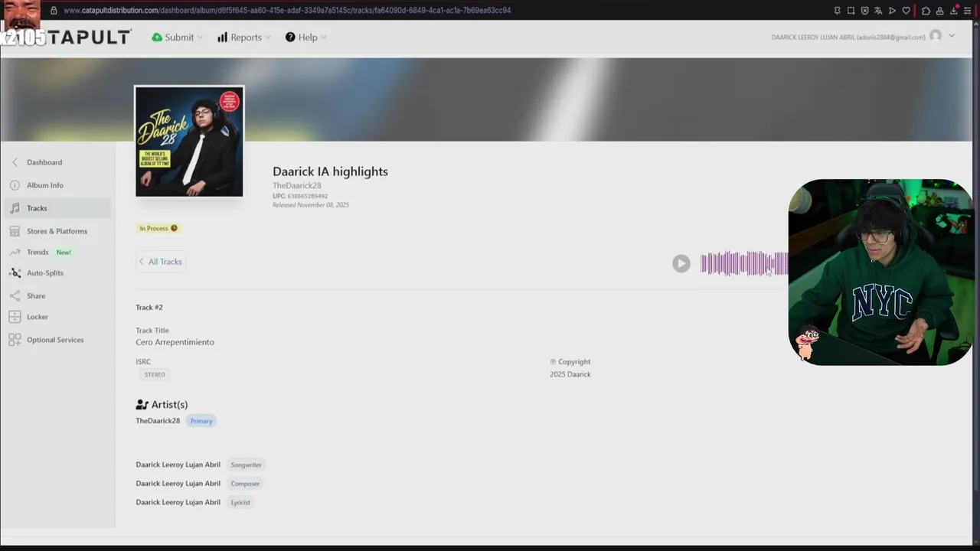The width and height of the screenshot is (980, 551).
Task: Open Album Info in the sidebar
Action: pyautogui.click(x=45, y=185)
